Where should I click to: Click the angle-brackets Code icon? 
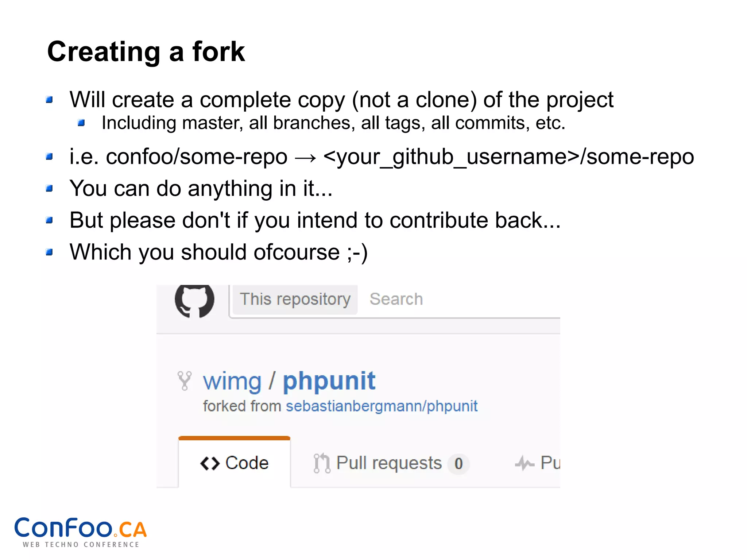(210, 464)
